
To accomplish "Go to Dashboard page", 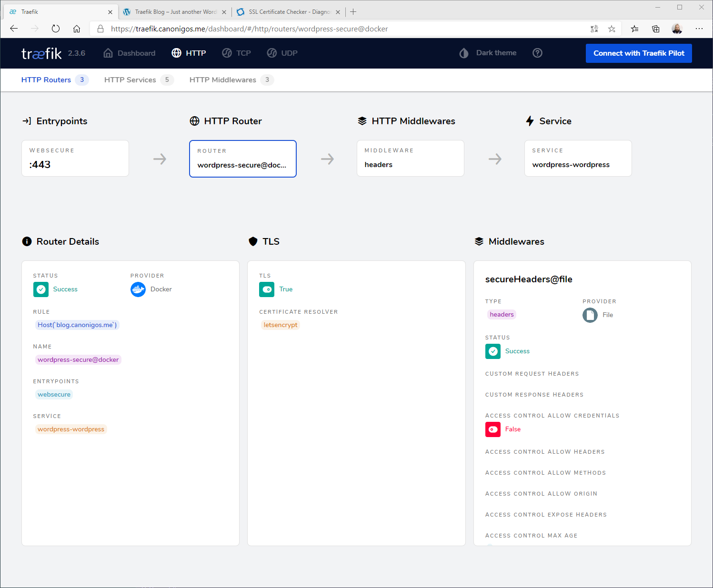I will pyautogui.click(x=130, y=53).
